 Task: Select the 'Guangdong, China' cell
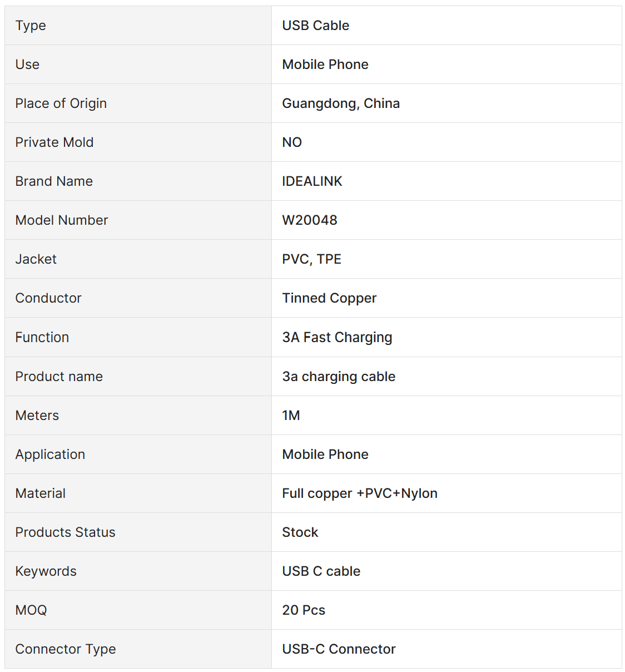[x=340, y=103]
